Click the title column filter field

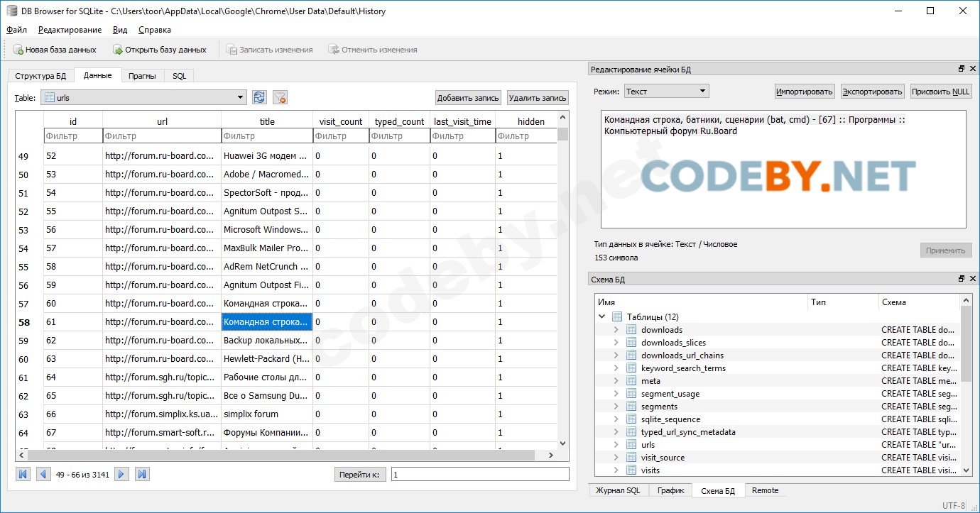point(266,136)
